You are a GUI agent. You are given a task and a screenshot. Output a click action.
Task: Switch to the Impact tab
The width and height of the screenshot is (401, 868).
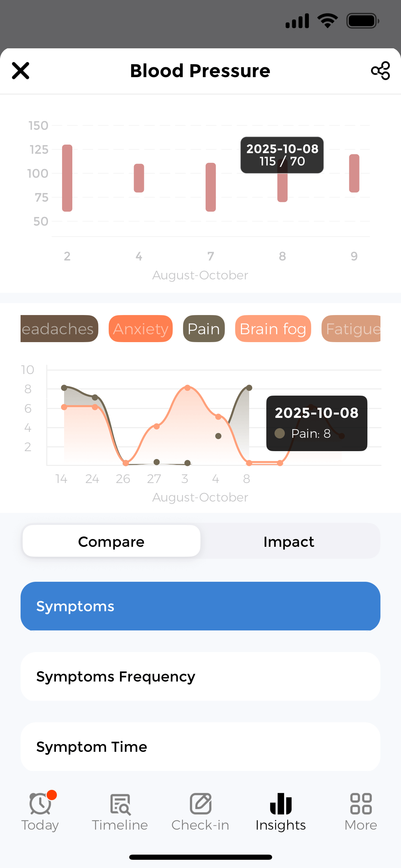[x=289, y=541]
